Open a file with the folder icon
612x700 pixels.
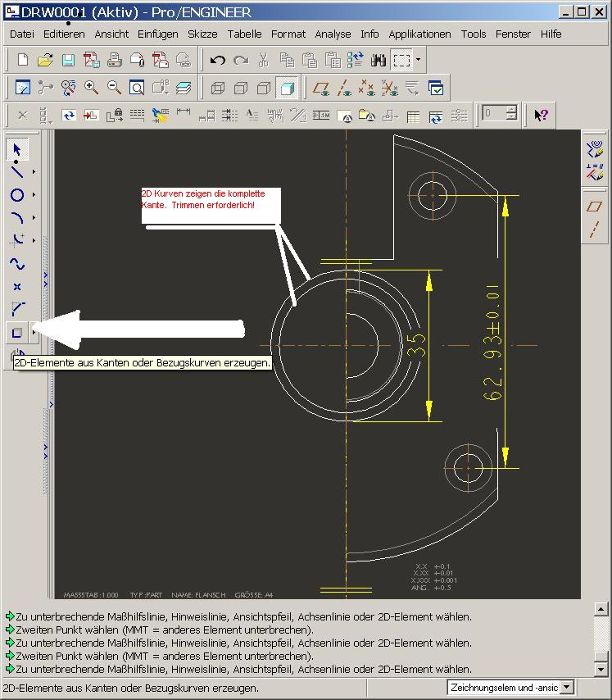(45, 60)
